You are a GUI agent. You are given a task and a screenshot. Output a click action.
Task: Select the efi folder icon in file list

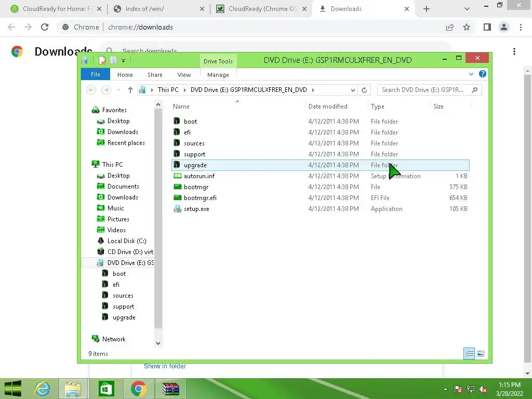coord(177,132)
